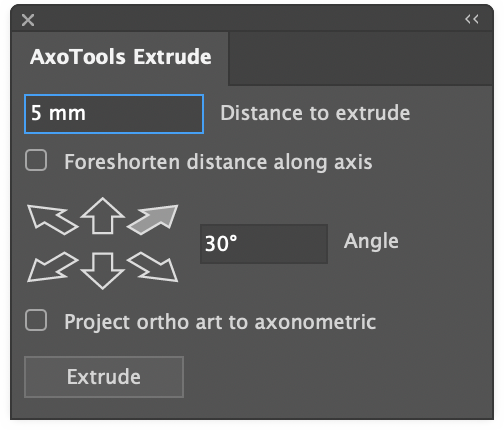Click the Project ortho art to axonometric label
This screenshot has width=504, height=434.
220,322
